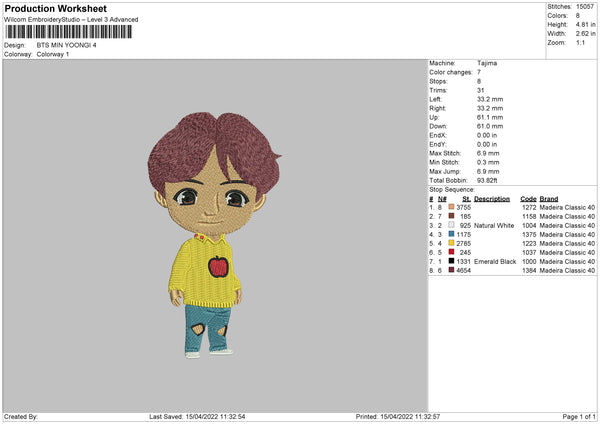600x424 pixels.
Task: Click the Emerald Black color swatch
Action: (x=451, y=261)
